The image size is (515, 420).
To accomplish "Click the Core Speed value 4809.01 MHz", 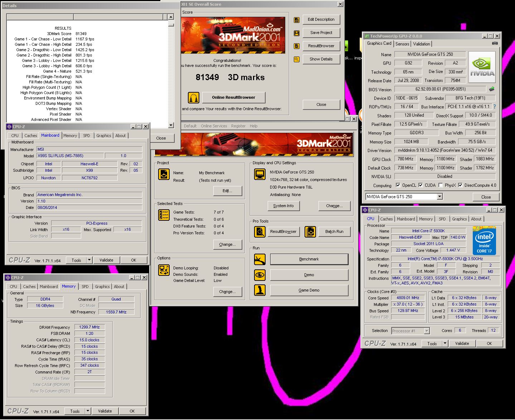I will [x=408, y=298].
